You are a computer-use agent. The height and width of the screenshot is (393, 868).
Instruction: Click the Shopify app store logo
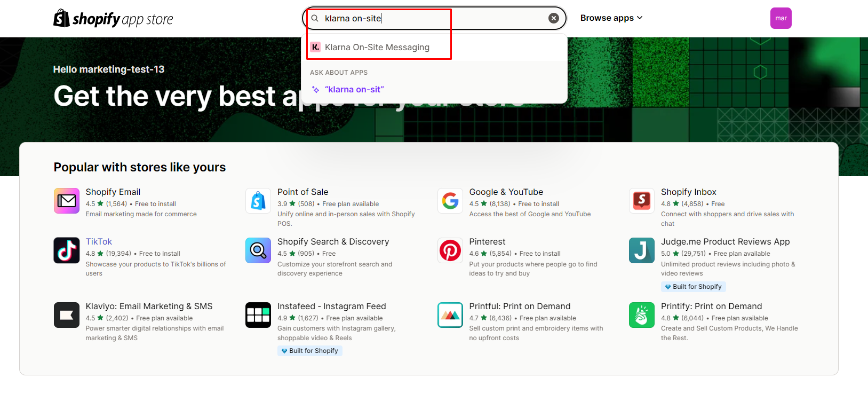pyautogui.click(x=113, y=19)
